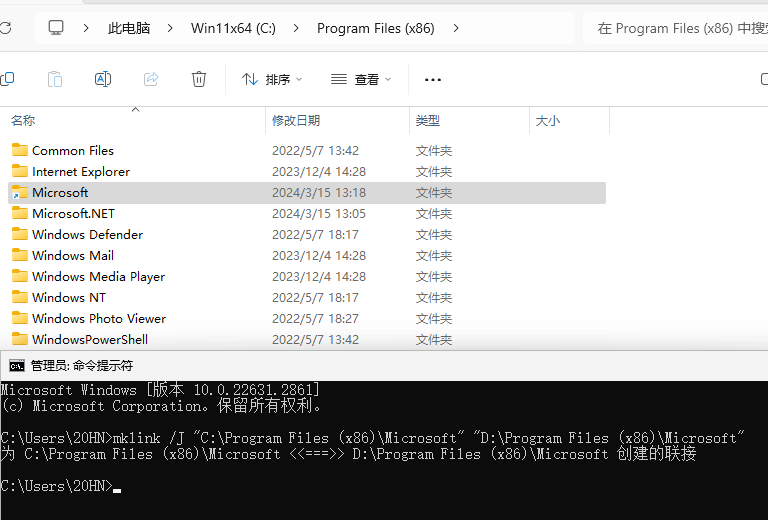Screen dimensions: 768x520
Task: Select the Common Files folder
Action: 72,151
